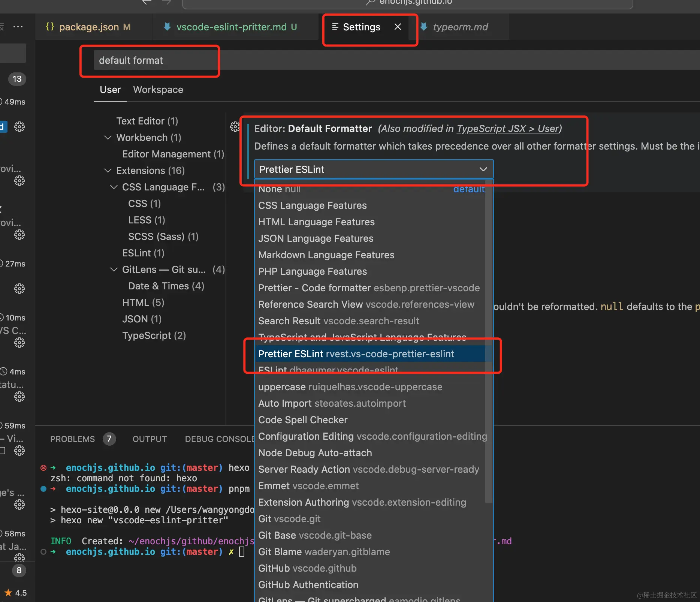Switch to User settings scope
Screen dimensions: 700x602
(110, 90)
